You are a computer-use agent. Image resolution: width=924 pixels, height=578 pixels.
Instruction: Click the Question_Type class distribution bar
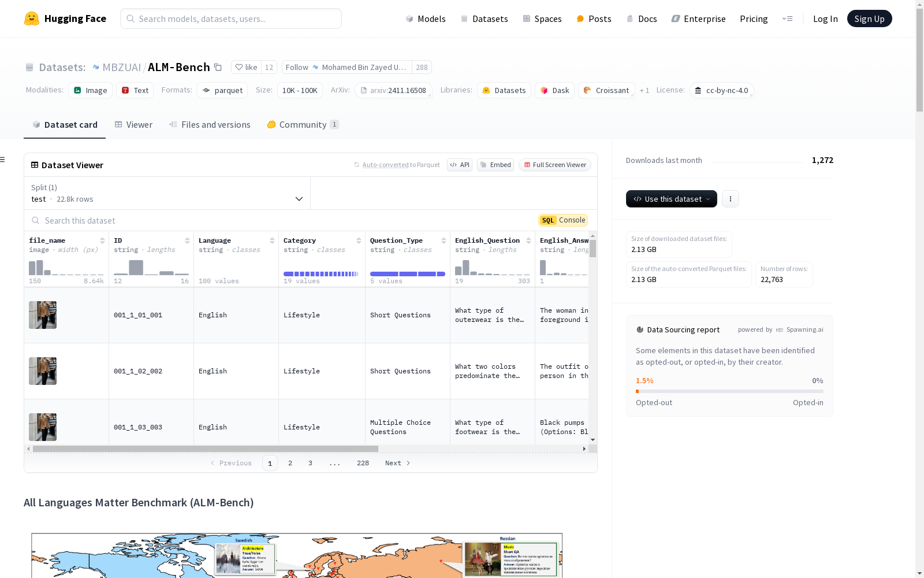(x=408, y=274)
